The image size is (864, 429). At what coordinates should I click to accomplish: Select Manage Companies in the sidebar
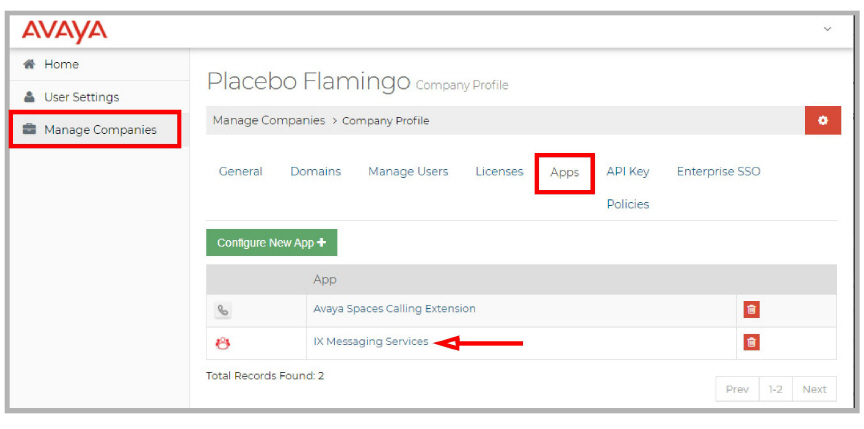click(100, 129)
